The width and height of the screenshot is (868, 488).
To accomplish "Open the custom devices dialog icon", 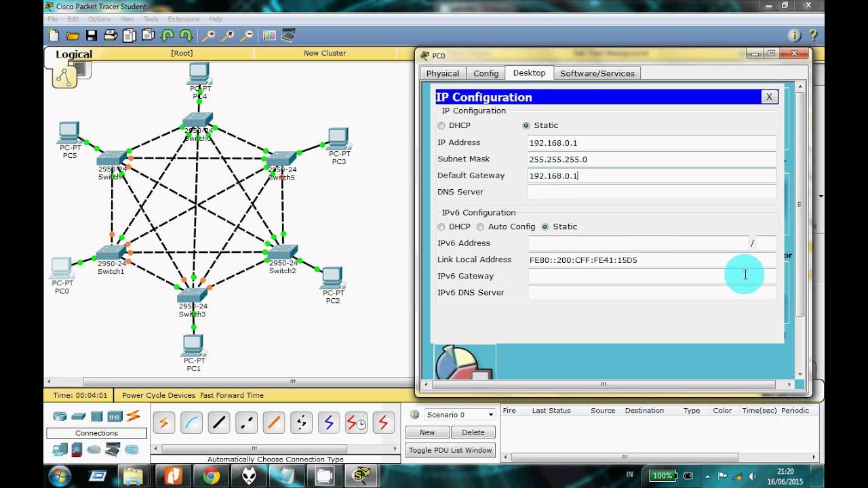I will click(288, 35).
